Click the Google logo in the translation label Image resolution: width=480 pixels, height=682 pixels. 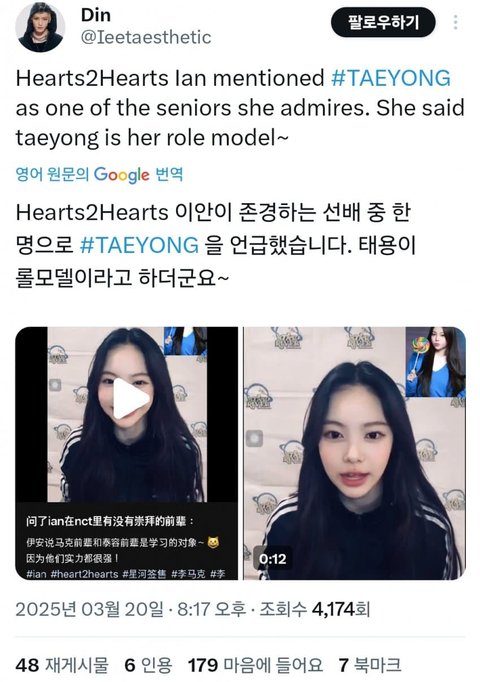121,175
